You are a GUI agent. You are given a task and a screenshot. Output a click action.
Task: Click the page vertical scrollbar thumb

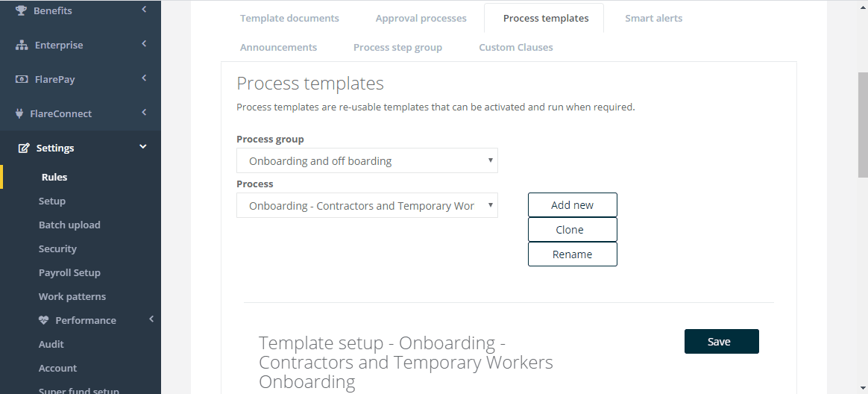(x=863, y=125)
